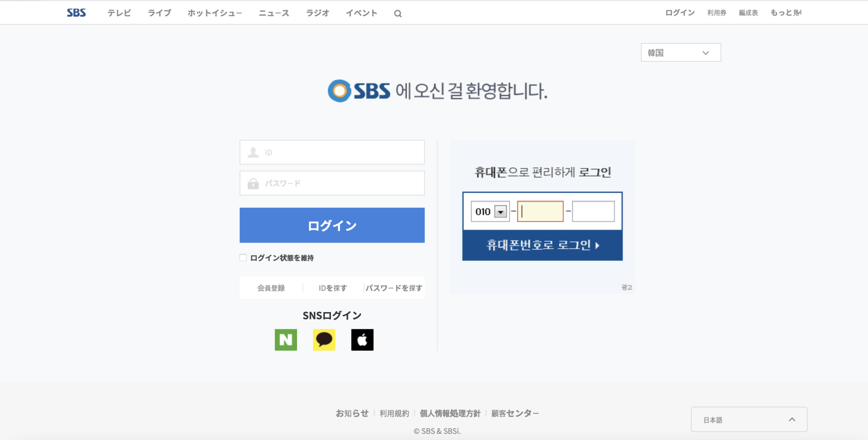Sign in with the Apple icon
Screen dimensions: 868x440
pos(362,340)
